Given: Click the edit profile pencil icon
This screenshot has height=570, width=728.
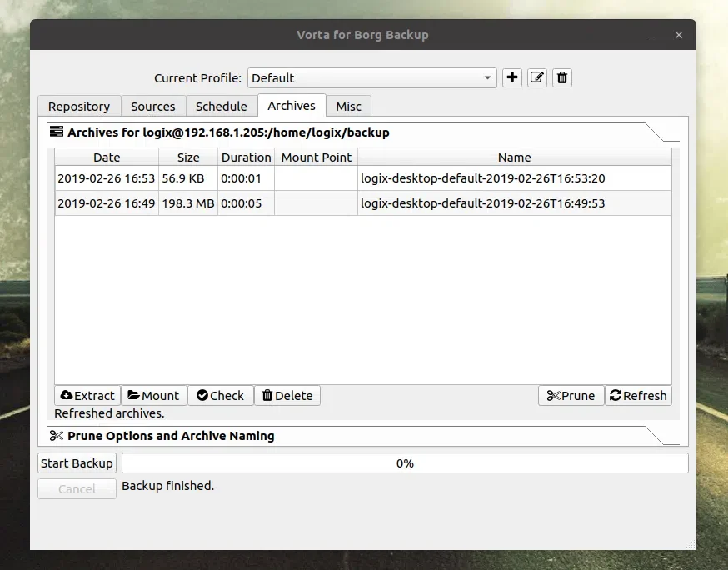Looking at the screenshot, I should (536, 77).
